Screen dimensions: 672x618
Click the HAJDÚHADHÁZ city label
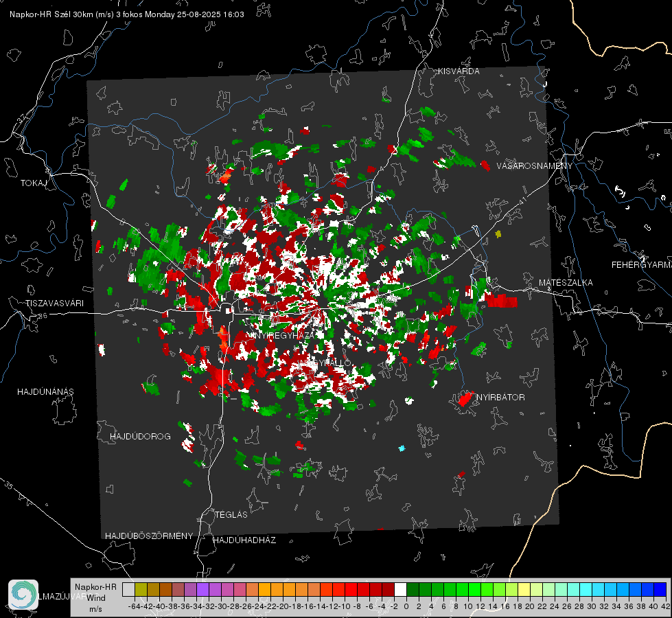(244, 540)
